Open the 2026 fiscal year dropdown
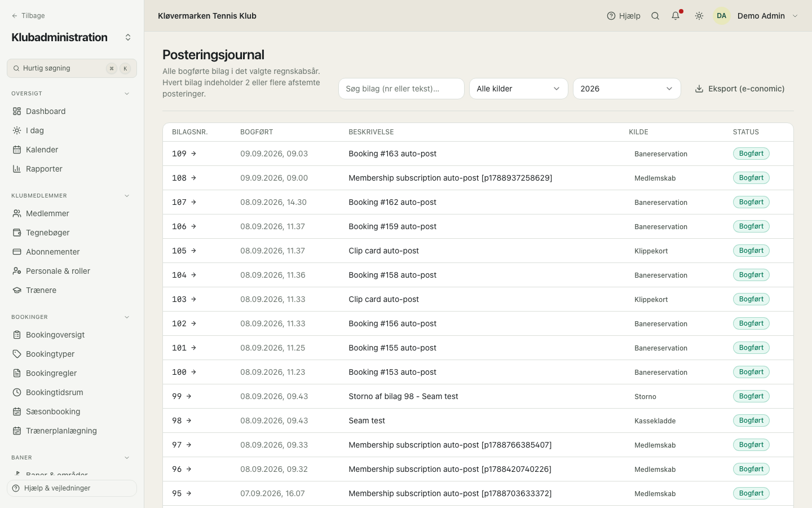The width and height of the screenshot is (812, 508). coord(627,89)
